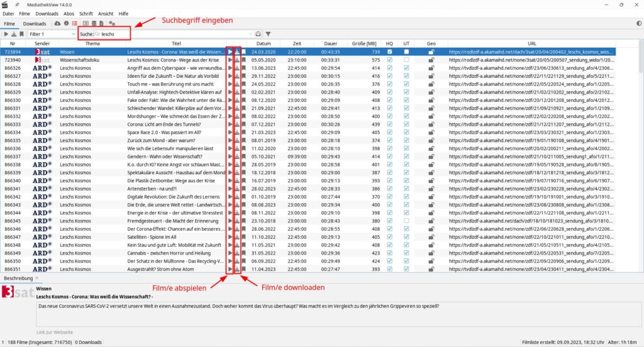Switch to the Downloads tab

click(x=35, y=24)
